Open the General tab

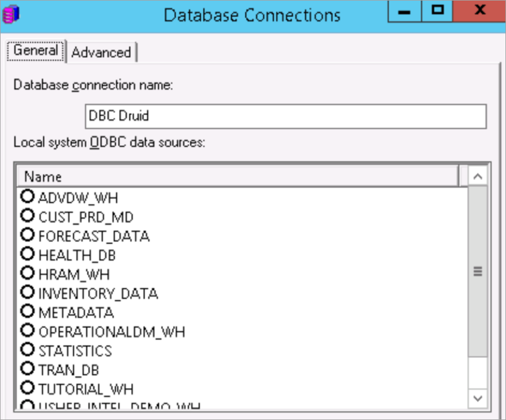pyautogui.click(x=36, y=50)
